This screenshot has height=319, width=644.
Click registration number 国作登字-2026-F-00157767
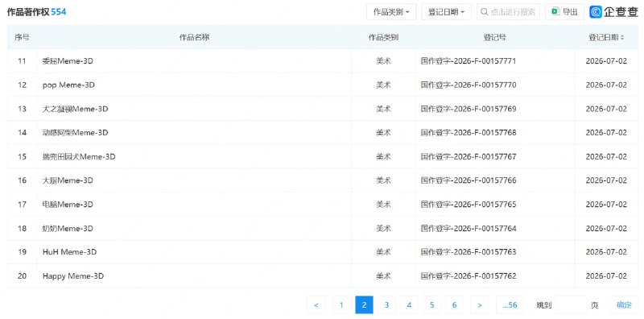tap(469, 156)
